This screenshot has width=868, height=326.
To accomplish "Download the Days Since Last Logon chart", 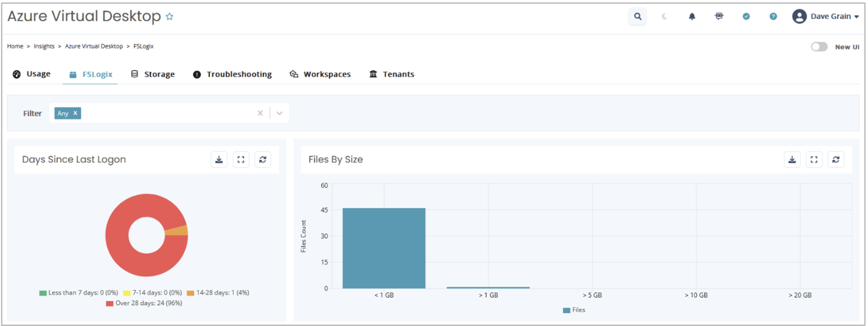I will [219, 160].
